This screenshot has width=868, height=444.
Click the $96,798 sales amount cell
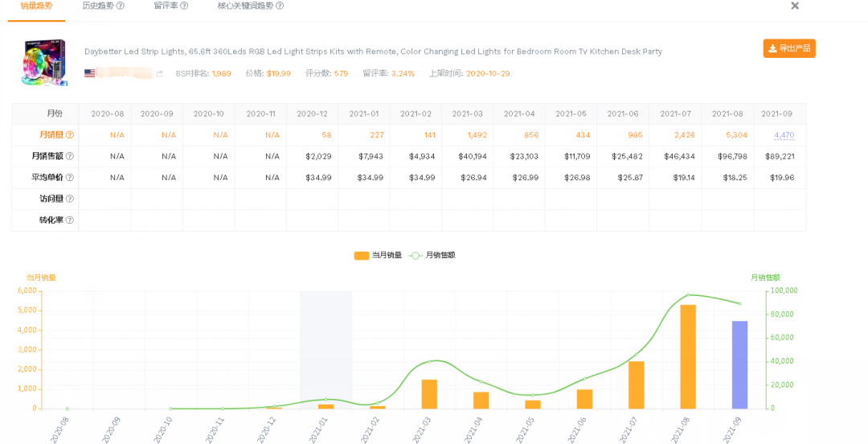click(x=727, y=156)
